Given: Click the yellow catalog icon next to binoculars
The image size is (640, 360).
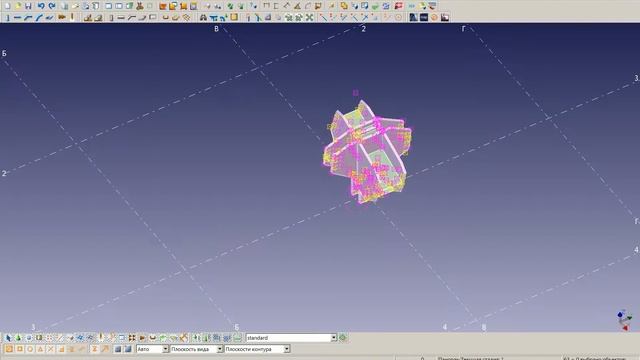Looking at the screenshot, I should coord(234,18).
